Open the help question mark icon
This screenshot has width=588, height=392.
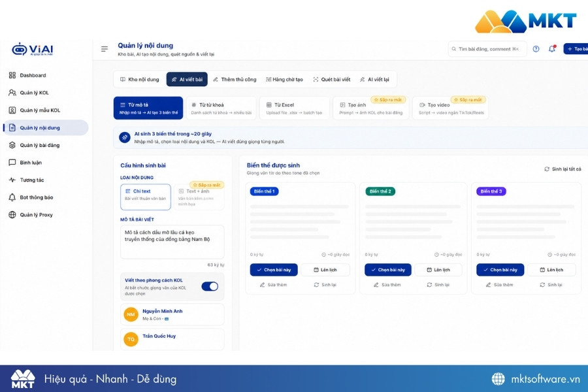(536, 49)
